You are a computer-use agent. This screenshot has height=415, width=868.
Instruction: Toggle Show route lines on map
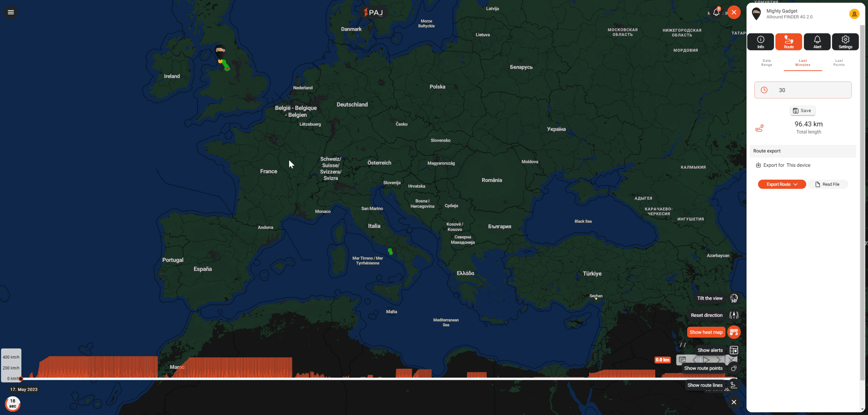[x=734, y=385]
